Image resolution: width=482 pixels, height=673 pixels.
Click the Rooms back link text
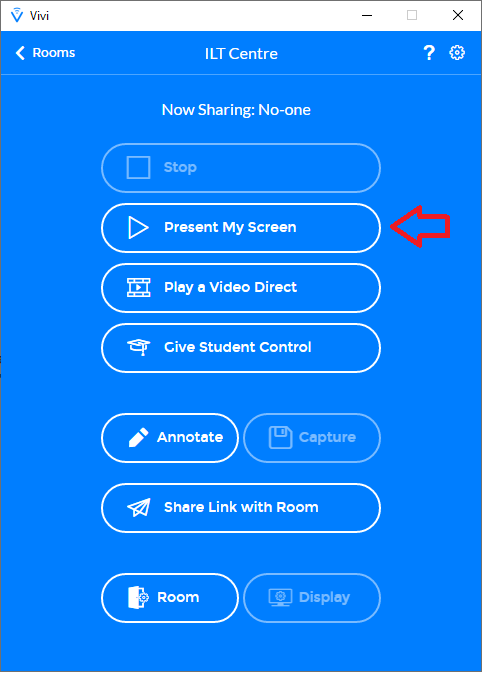click(54, 53)
